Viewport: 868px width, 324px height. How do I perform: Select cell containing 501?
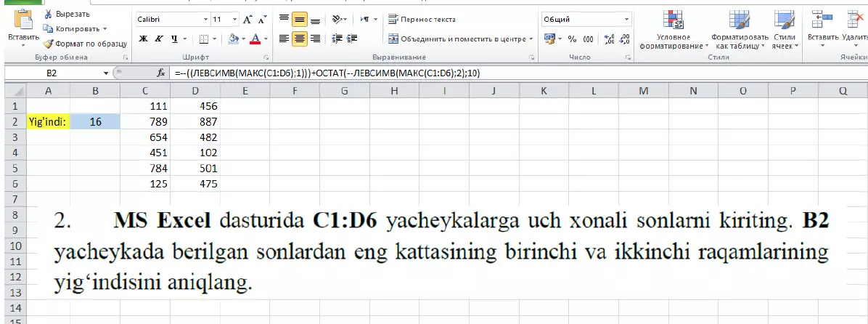point(195,168)
